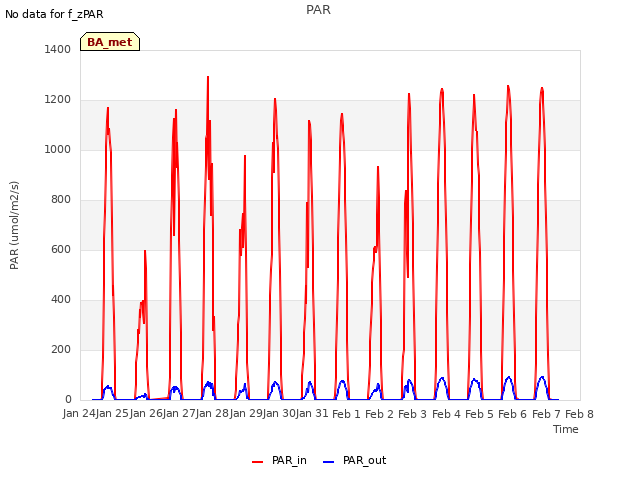The height and width of the screenshot is (480, 640).
Task: Click the Feb 8 x-axis label
Action: pyautogui.click(x=579, y=414)
